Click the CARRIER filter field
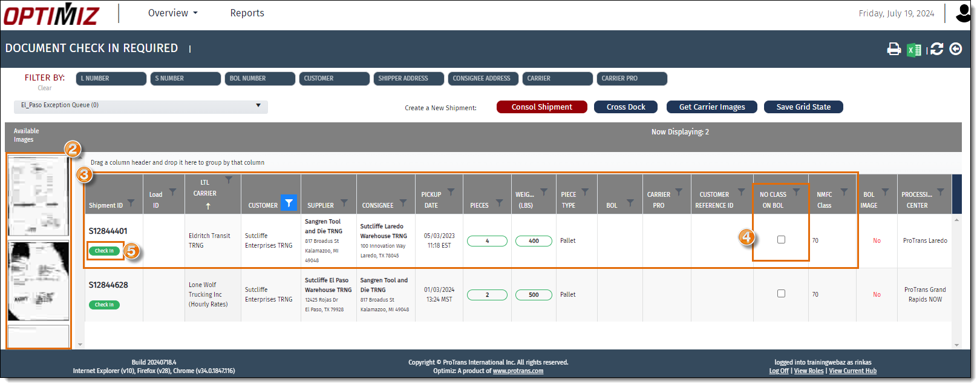The image size is (980, 387). 558,79
